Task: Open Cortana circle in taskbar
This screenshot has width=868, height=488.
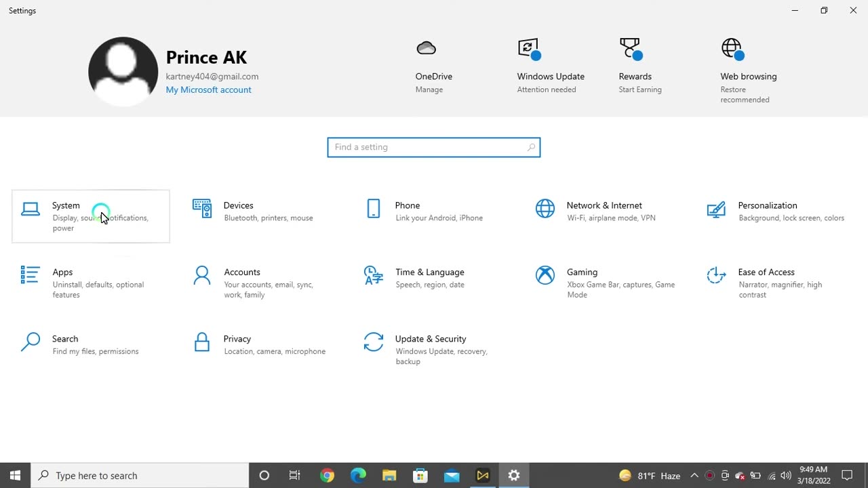Action: click(264, 475)
